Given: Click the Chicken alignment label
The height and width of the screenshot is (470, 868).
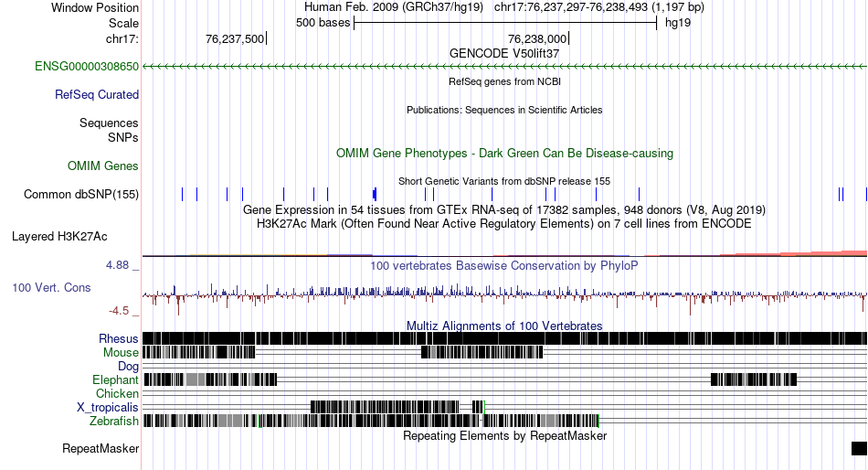Looking at the screenshot, I should pyautogui.click(x=117, y=393).
